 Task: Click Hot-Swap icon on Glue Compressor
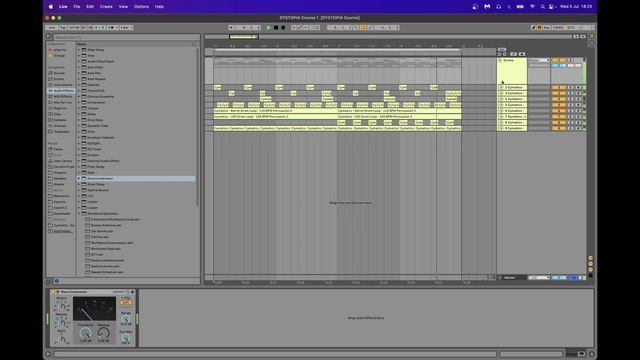pos(128,292)
